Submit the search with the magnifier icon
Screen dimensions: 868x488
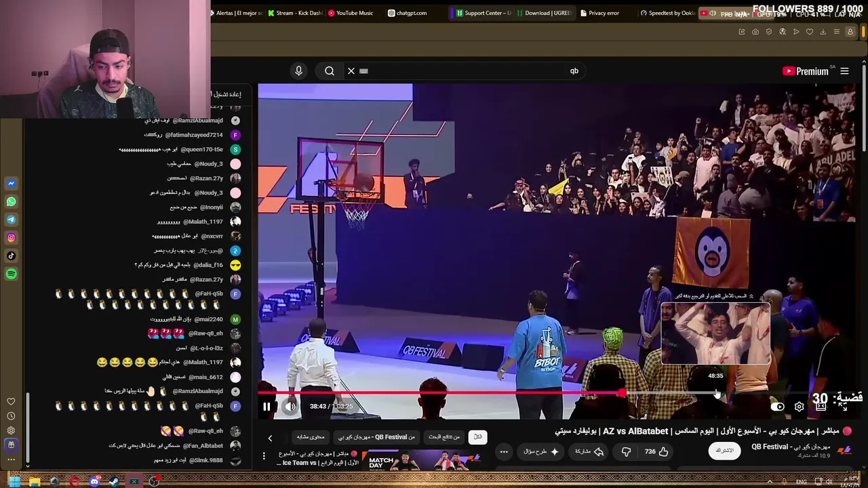330,71
